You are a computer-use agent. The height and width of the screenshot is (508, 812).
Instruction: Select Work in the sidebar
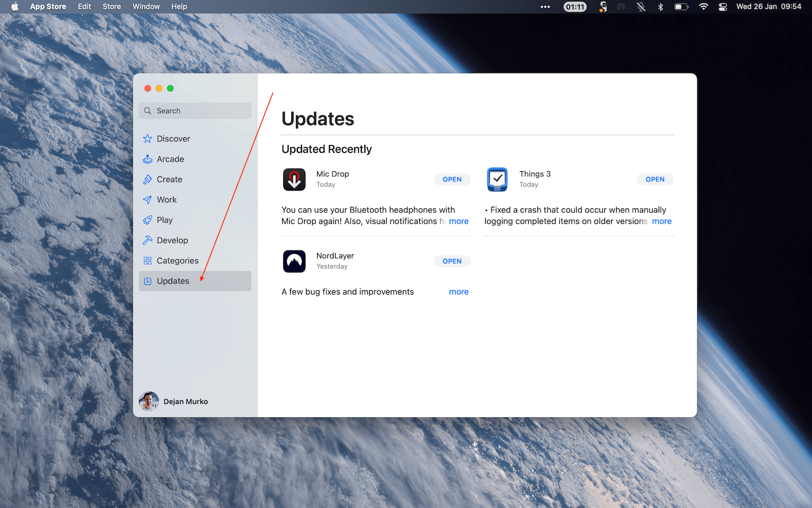coord(166,199)
